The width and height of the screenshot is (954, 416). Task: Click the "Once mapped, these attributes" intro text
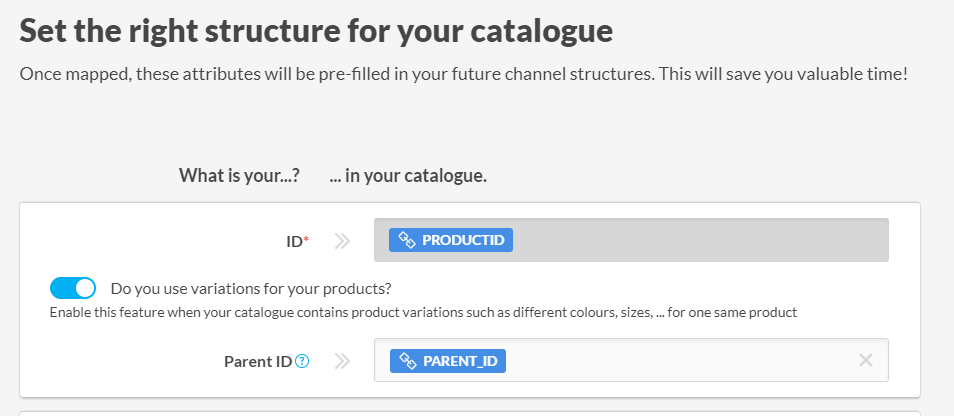click(x=463, y=75)
